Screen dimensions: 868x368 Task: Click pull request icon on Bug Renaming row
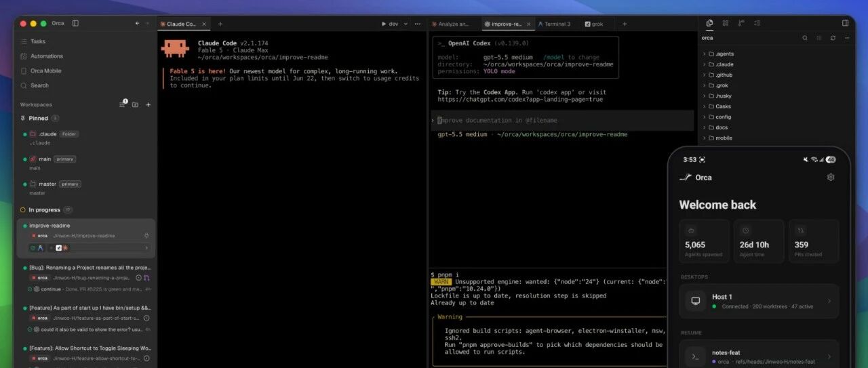click(146, 278)
